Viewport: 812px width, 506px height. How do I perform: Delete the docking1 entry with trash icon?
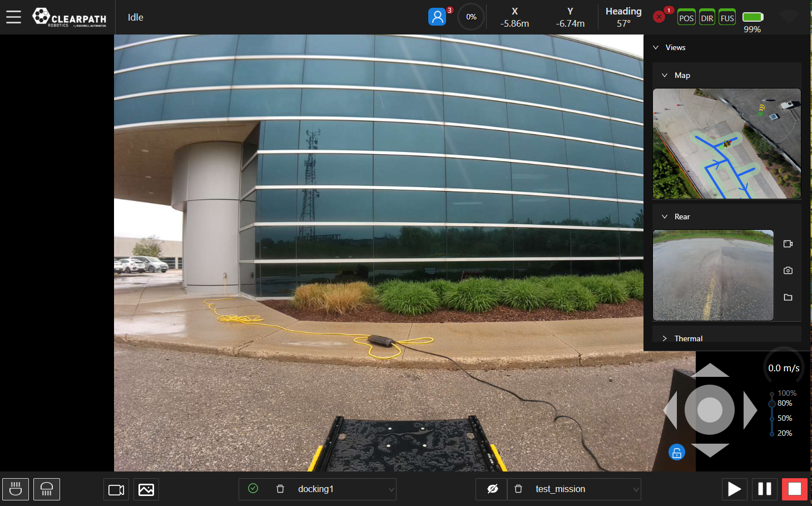(x=280, y=489)
